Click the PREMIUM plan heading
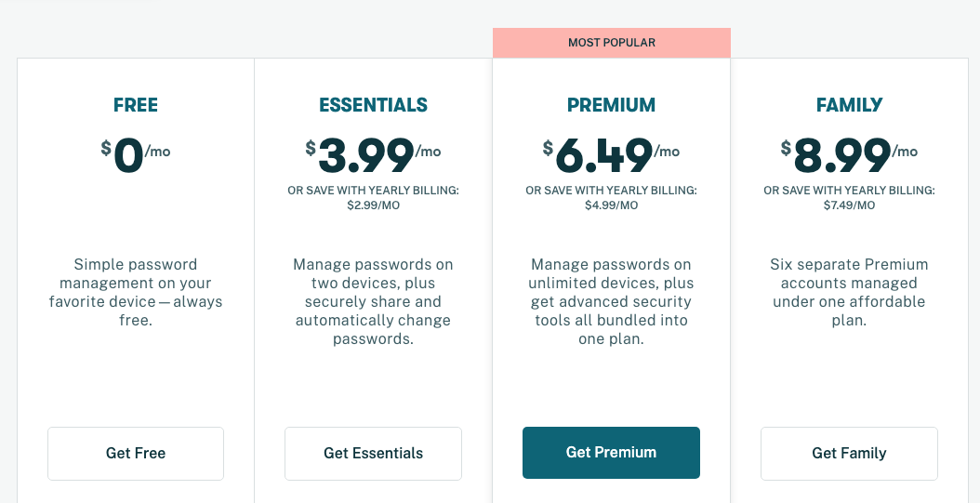This screenshot has width=980, height=503. point(611,105)
